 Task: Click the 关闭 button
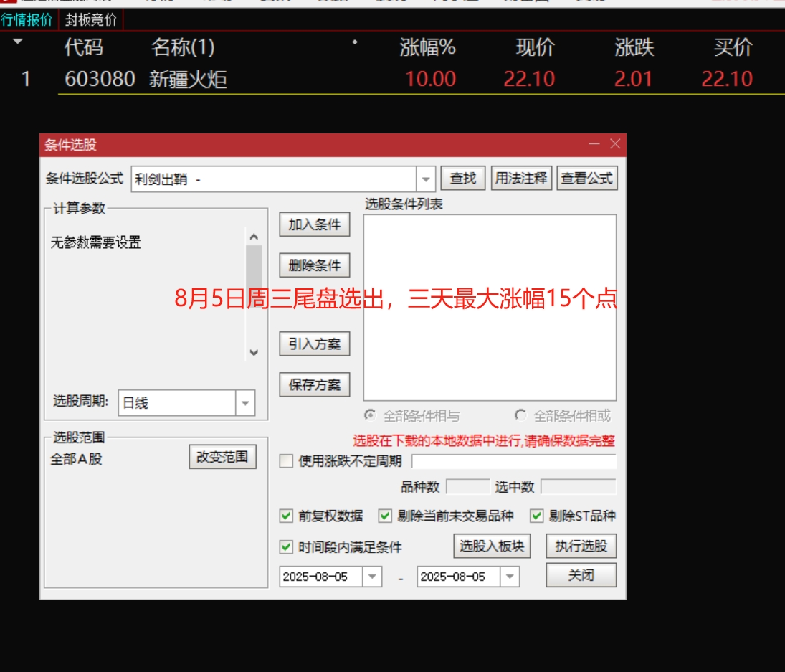point(581,575)
